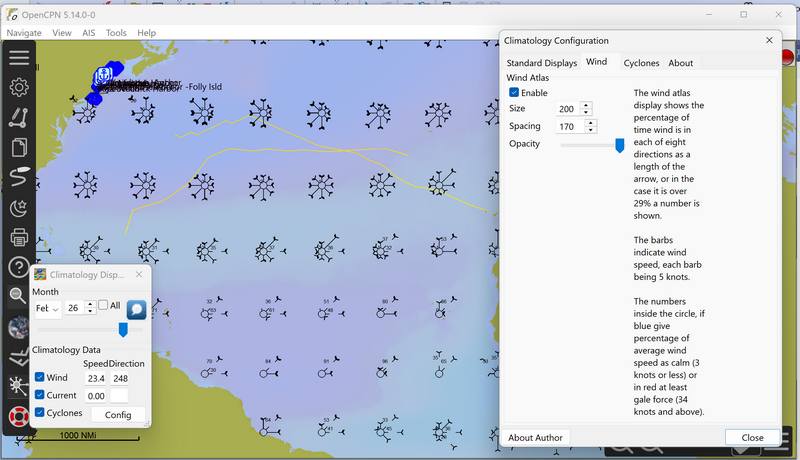Viewport: 800px width, 460px height.
Task: Click the Man Overboard lifebuoy icon
Action: (x=19, y=416)
